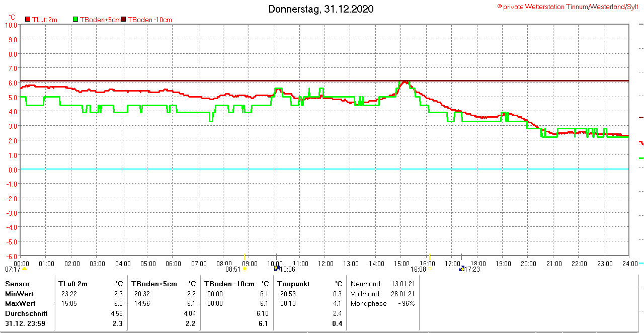Click the sunset marker beside 16:08
The width and height of the screenshot is (644, 333).
(x=430, y=269)
